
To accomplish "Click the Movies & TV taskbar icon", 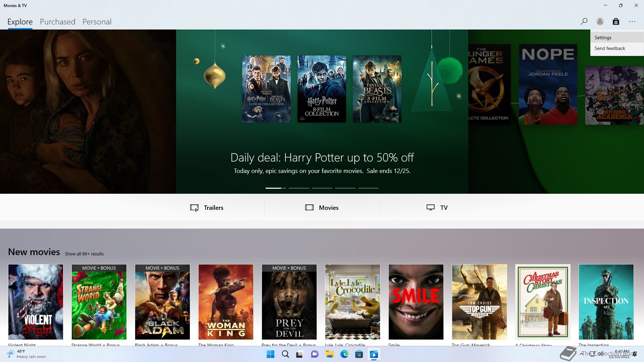I will point(374,354).
